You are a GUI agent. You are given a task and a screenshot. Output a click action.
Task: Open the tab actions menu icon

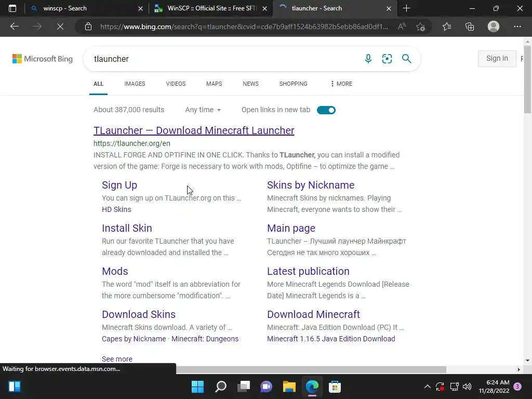coord(12,8)
